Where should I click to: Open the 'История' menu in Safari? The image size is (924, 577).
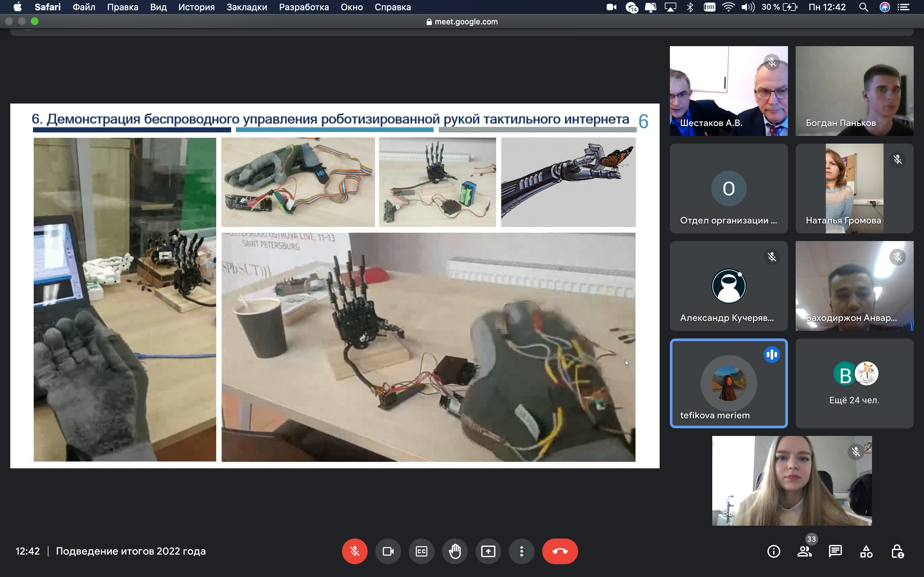pyautogui.click(x=196, y=7)
